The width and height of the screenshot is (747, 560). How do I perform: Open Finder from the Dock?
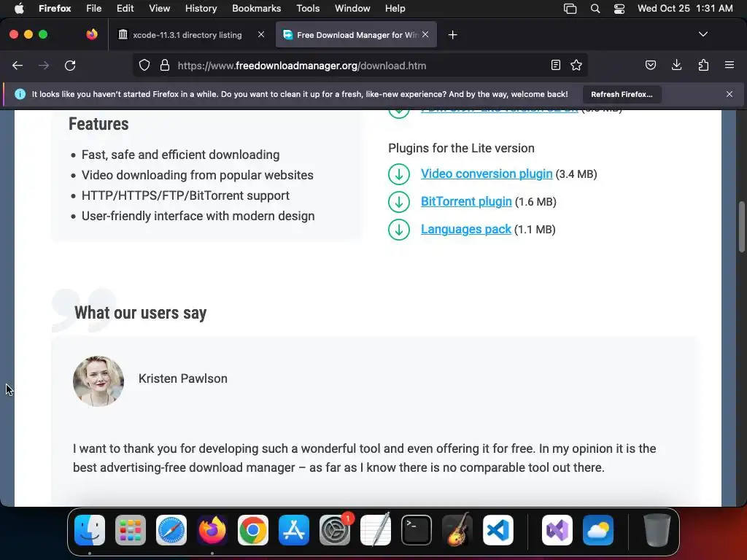point(90,530)
